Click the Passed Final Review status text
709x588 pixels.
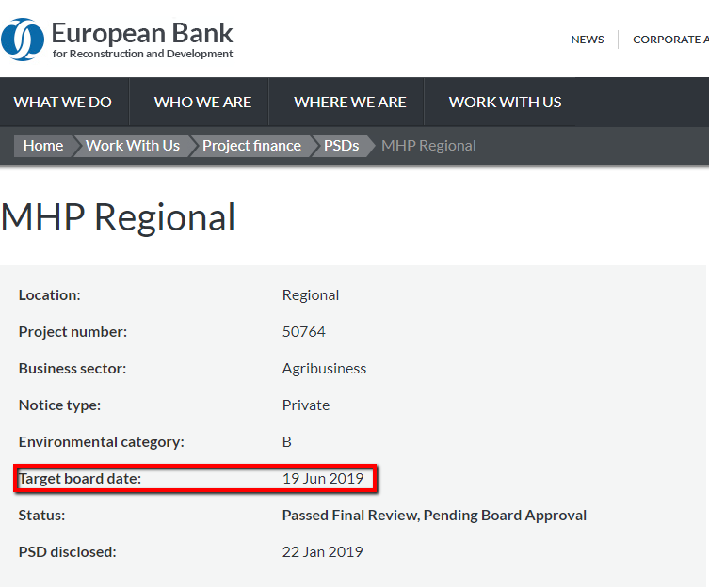click(434, 516)
